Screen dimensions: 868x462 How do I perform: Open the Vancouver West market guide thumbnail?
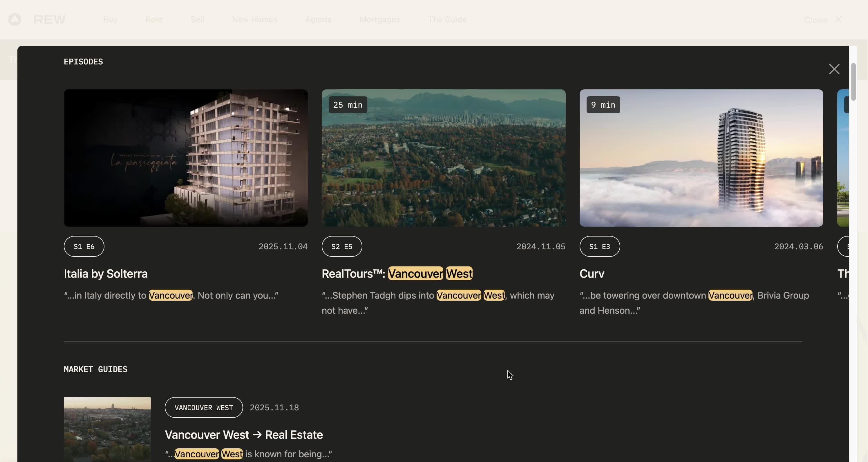coord(107,429)
